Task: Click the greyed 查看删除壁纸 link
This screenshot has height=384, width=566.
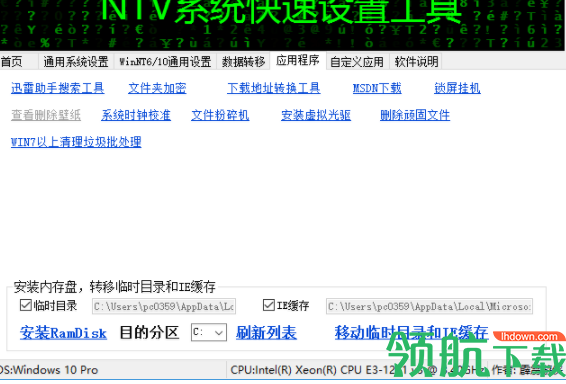Action: pyautogui.click(x=46, y=115)
